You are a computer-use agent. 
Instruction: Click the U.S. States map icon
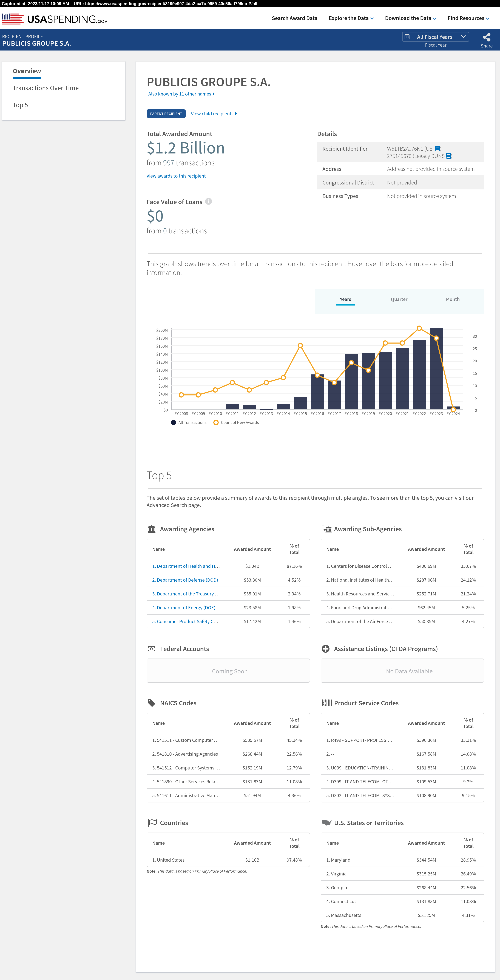[x=327, y=823]
